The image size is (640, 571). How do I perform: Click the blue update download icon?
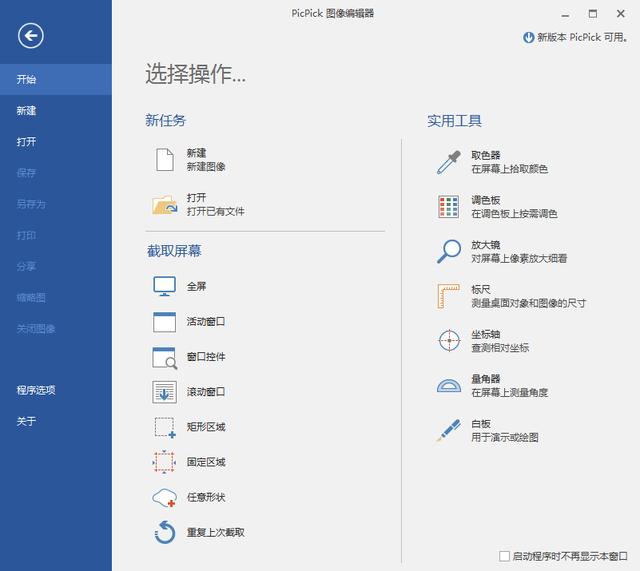(529, 38)
